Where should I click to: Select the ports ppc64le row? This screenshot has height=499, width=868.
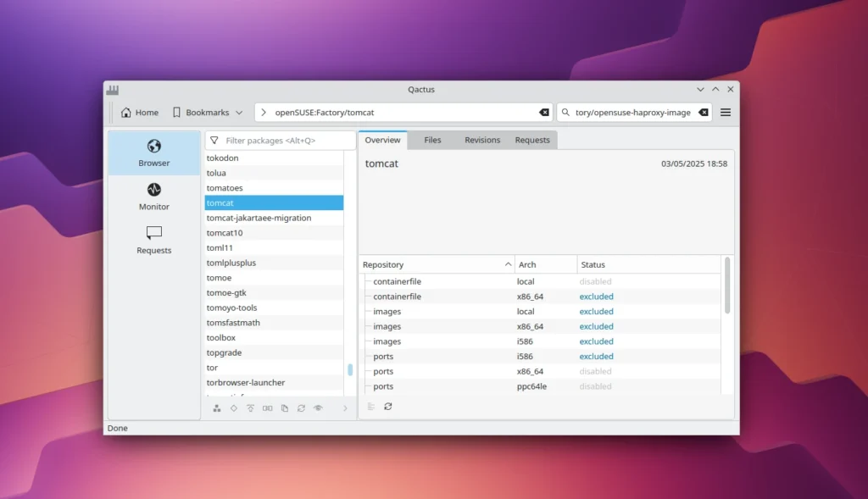coord(540,386)
